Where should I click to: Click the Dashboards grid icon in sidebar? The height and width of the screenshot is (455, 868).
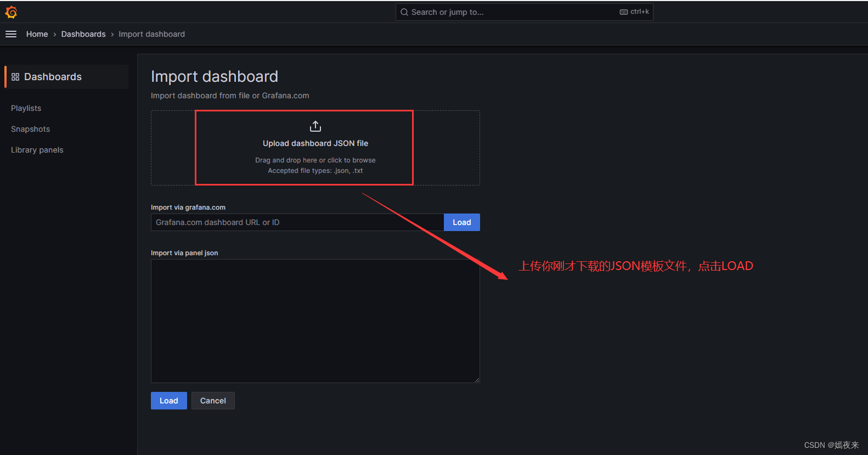coord(15,77)
